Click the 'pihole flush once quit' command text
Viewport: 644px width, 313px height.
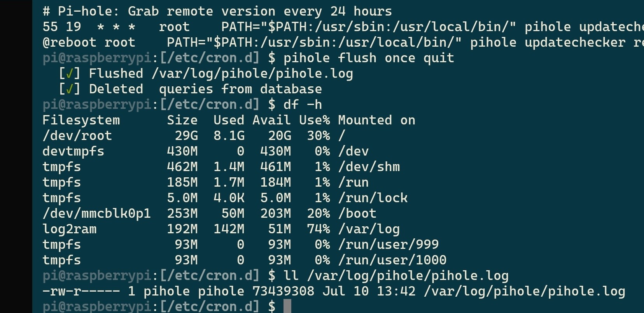369,58
